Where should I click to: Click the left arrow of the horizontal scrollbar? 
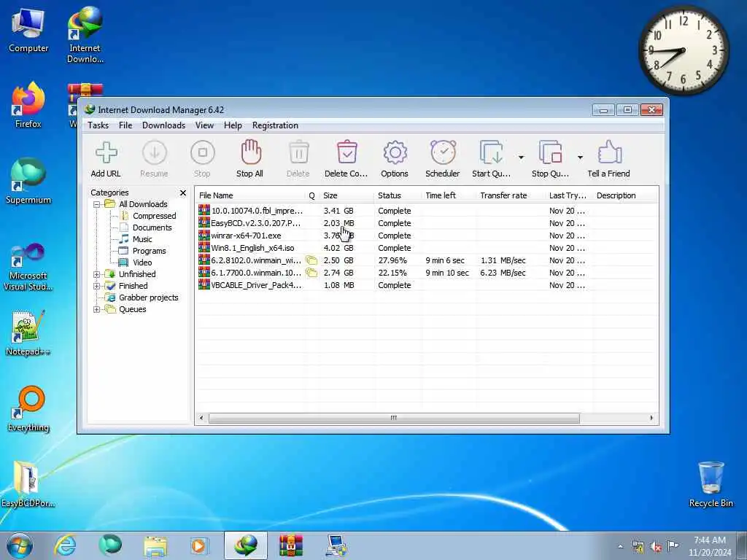pos(201,418)
